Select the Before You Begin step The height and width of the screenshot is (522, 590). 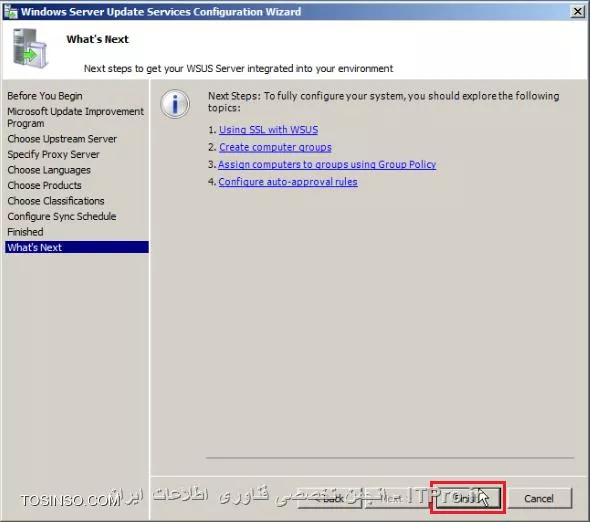coord(45,96)
